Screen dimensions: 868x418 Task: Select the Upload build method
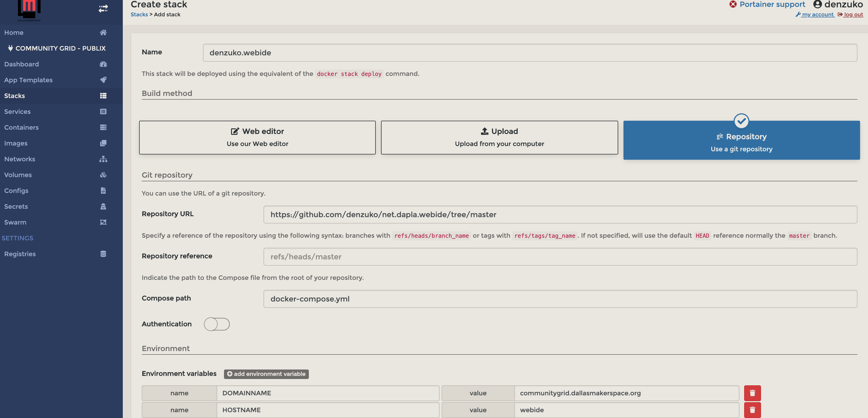pos(499,137)
